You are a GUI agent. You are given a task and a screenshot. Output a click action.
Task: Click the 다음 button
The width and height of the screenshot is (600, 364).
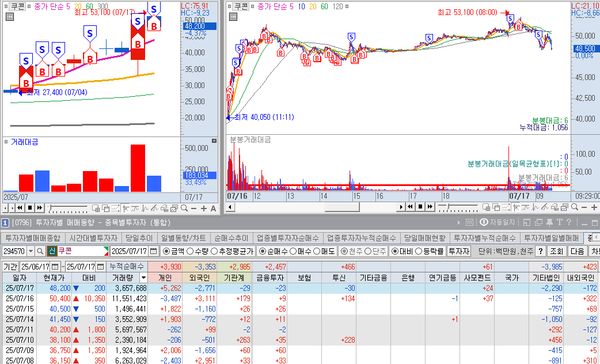point(577,252)
